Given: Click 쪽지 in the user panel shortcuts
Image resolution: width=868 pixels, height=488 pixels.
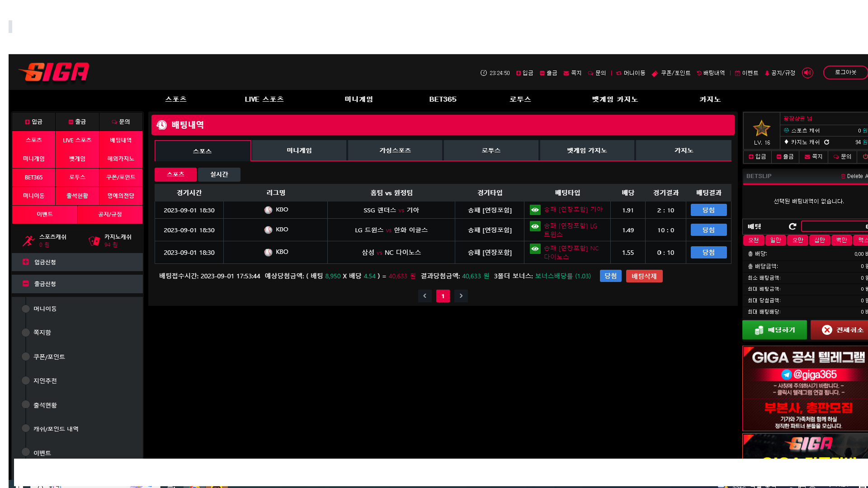Looking at the screenshot, I should 813,157.
